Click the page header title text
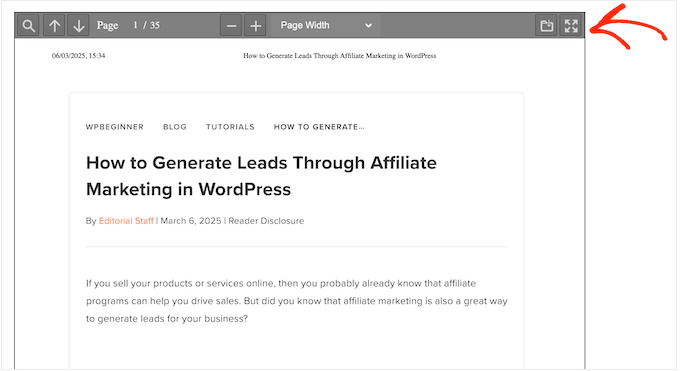 [340, 56]
